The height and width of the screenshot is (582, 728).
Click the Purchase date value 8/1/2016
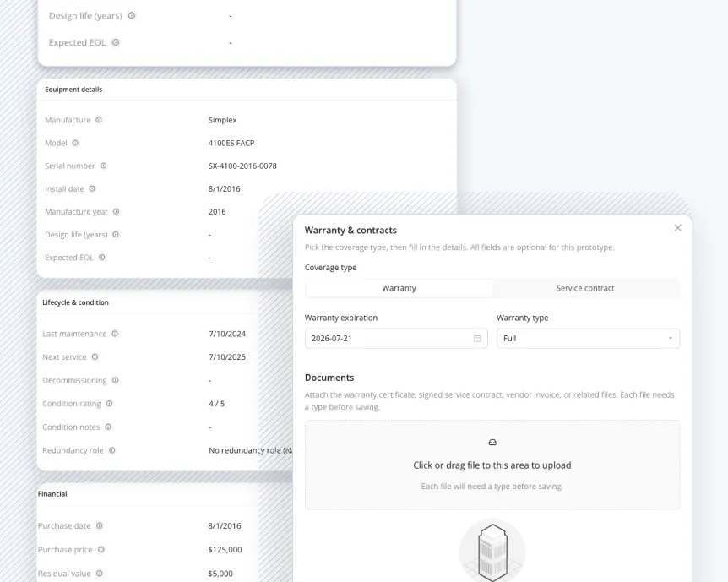[x=225, y=525]
